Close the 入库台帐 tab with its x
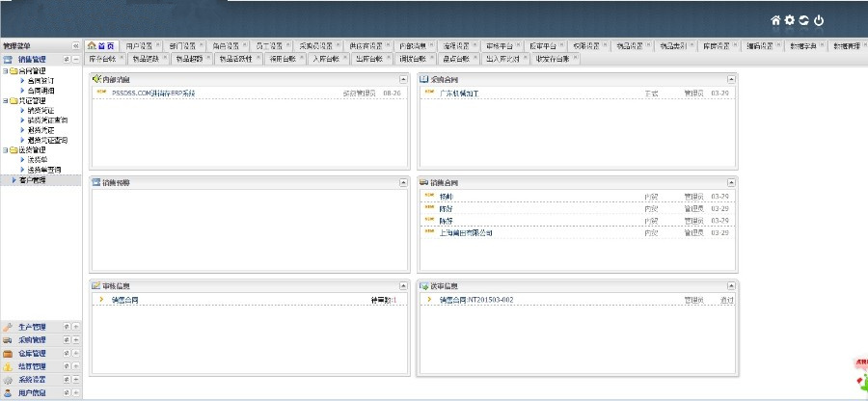Image resolution: width=868 pixels, height=401 pixels. [344, 58]
